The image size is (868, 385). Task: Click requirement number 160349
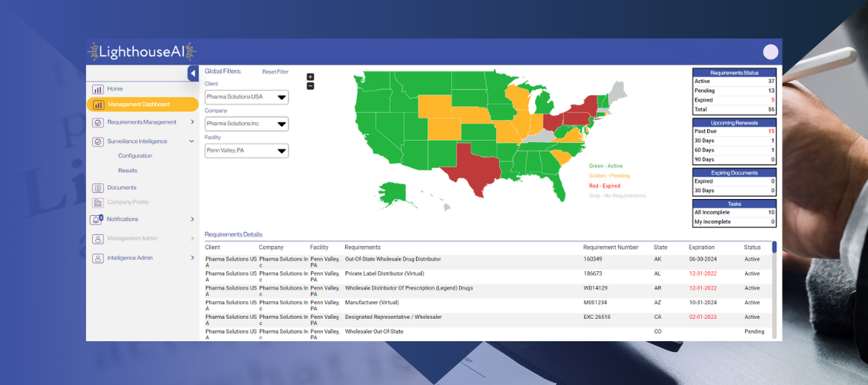592,260
